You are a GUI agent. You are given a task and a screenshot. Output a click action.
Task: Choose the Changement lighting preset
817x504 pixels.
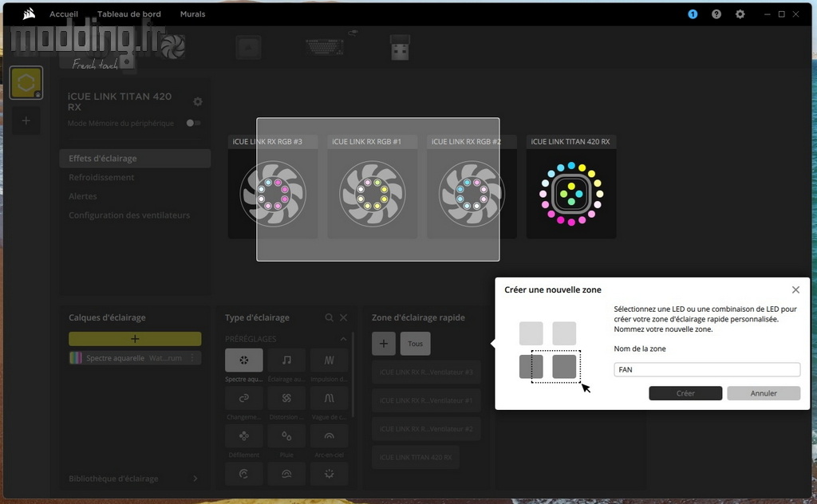pos(244,398)
